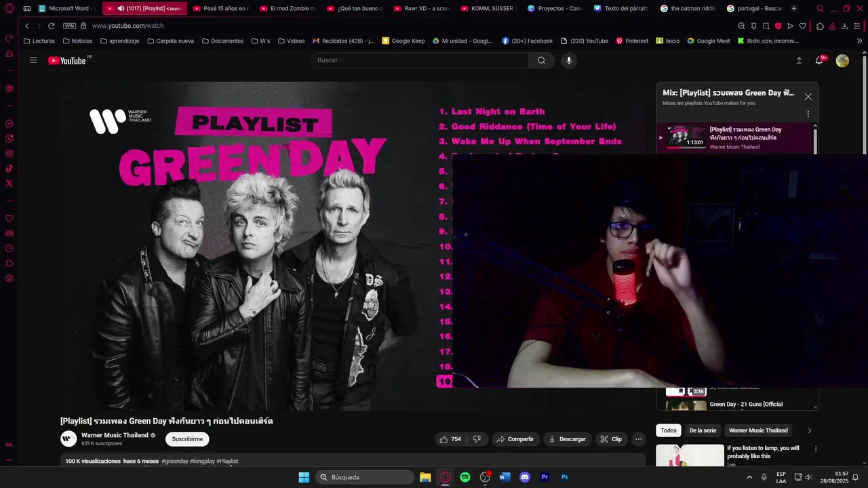Search tabs with the magnifier icon

[x=820, y=9]
